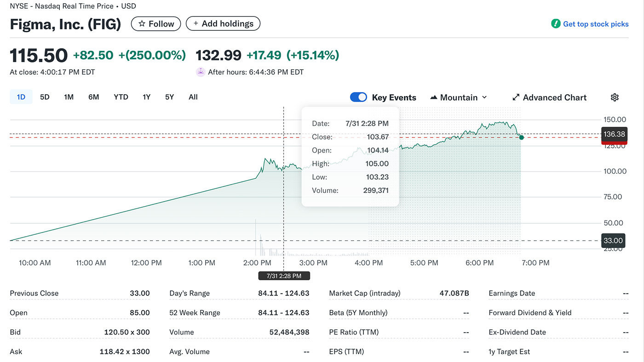Open chart settings gear icon
Image resolution: width=644 pixels, height=362 pixels.
(615, 97)
